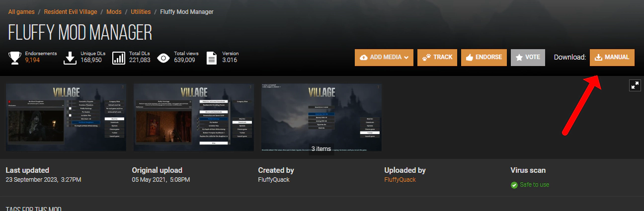This screenshot has width=644, height=211.
Task: Start a Manual download
Action: point(612,58)
